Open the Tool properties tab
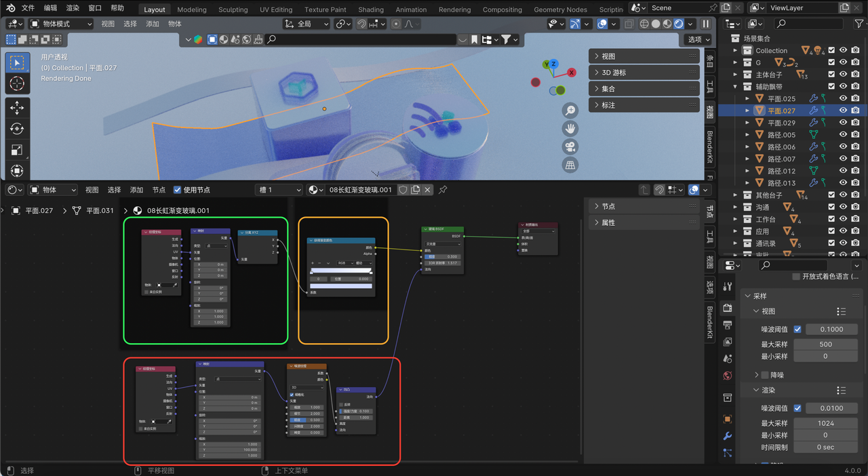The image size is (868, 476). (x=727, y=287)
